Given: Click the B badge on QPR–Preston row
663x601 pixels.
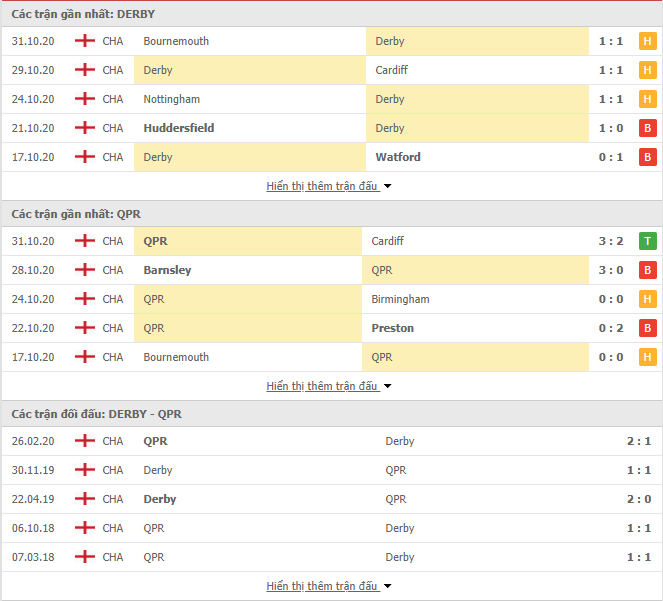Looking at the screenshot, I should point(647,328).
